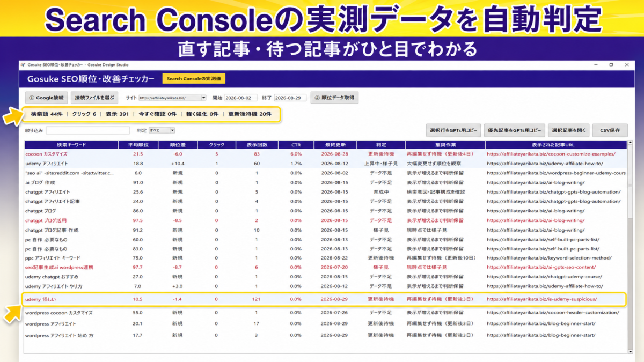Click the CSV保存 button

(x=610, y=130)
